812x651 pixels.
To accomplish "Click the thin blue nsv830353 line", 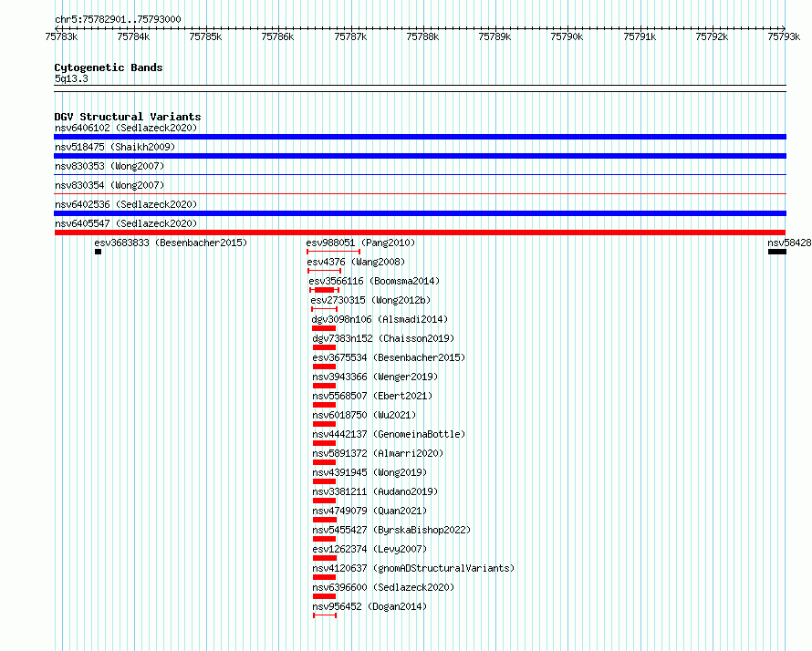I will (420, 175).
